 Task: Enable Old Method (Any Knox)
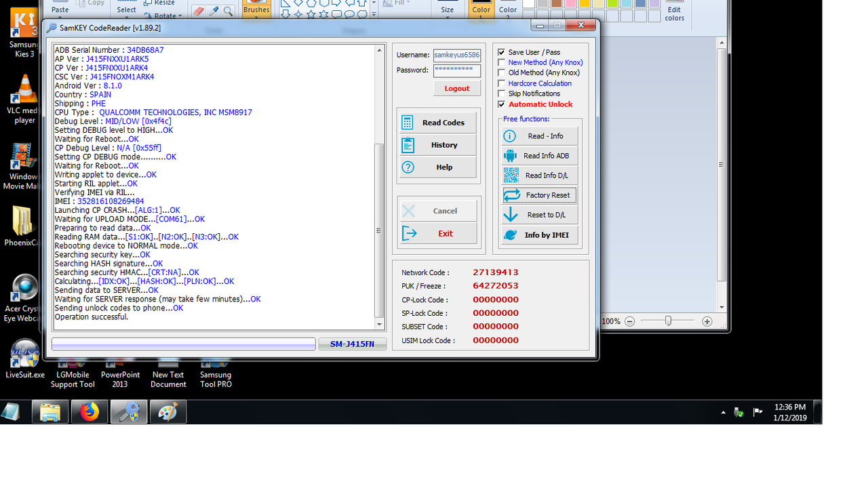(502, 73)
